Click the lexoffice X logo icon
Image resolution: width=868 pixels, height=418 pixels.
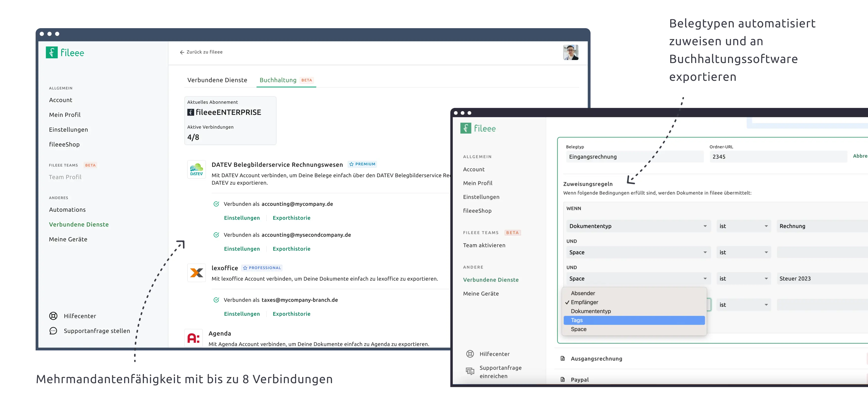tap(196, 272)
